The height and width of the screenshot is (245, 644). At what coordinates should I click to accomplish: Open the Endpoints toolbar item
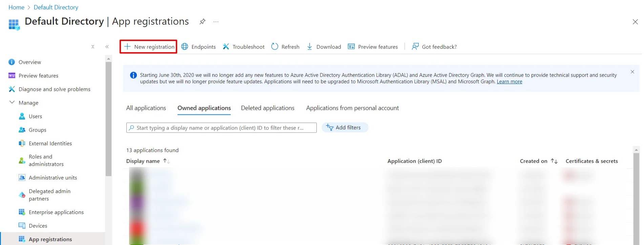(x=199, y=47)
